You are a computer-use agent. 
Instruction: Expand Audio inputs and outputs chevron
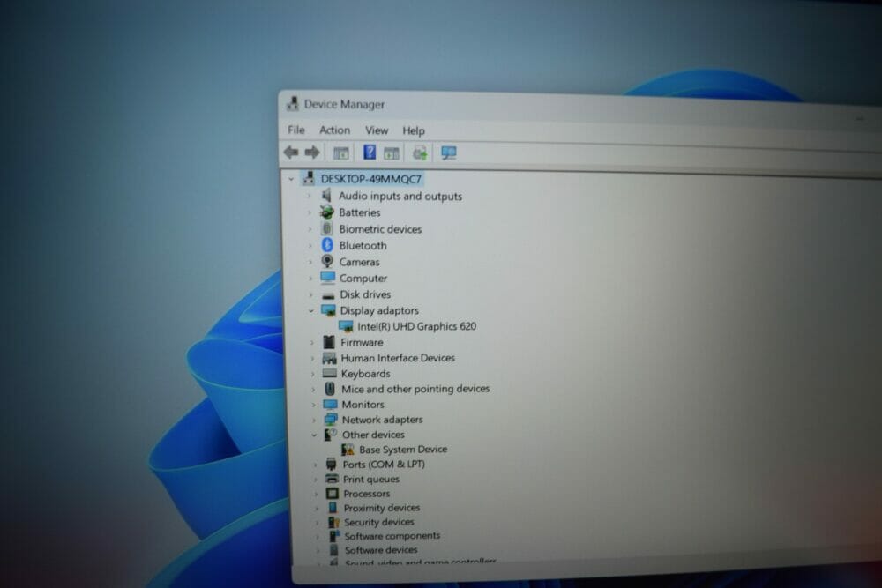pos(309,197)
